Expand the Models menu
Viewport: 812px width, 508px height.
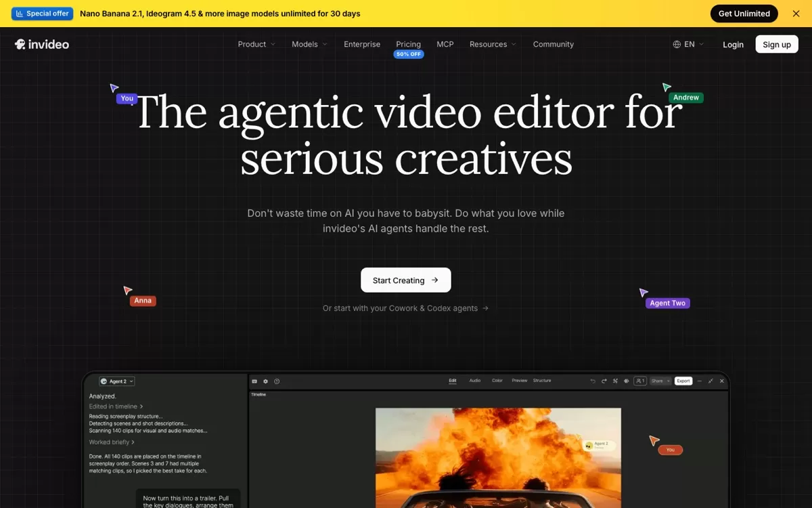309,44
